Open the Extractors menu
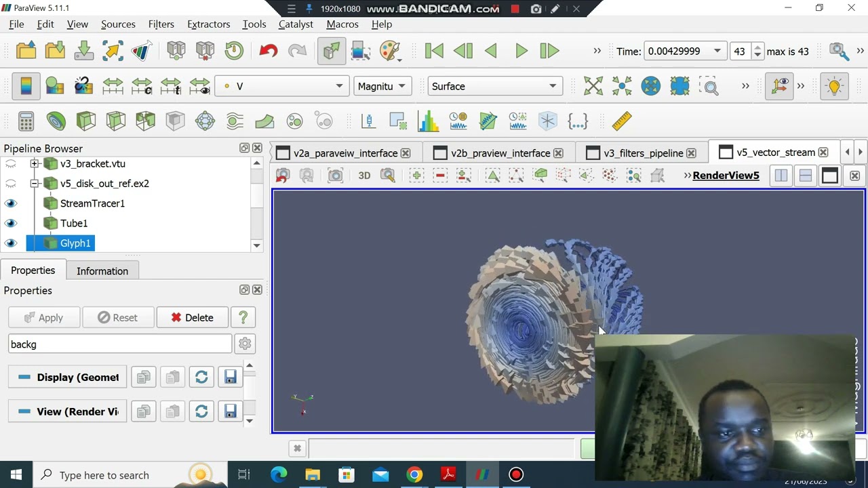 click(208, 24)
